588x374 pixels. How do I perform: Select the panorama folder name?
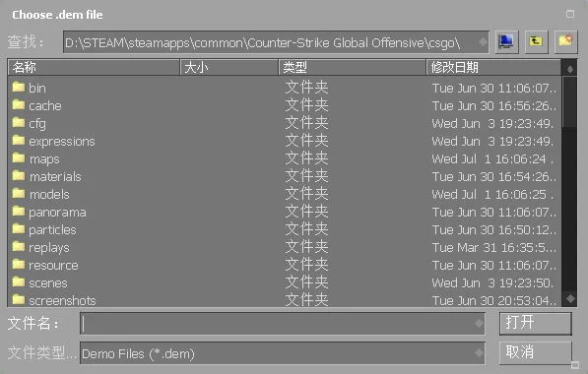(57, 213)
